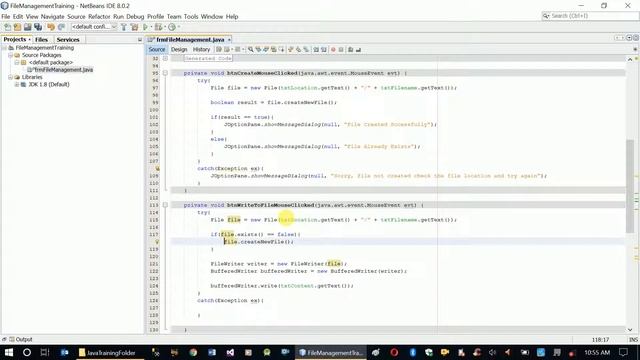Open the Debug menu

135,16
